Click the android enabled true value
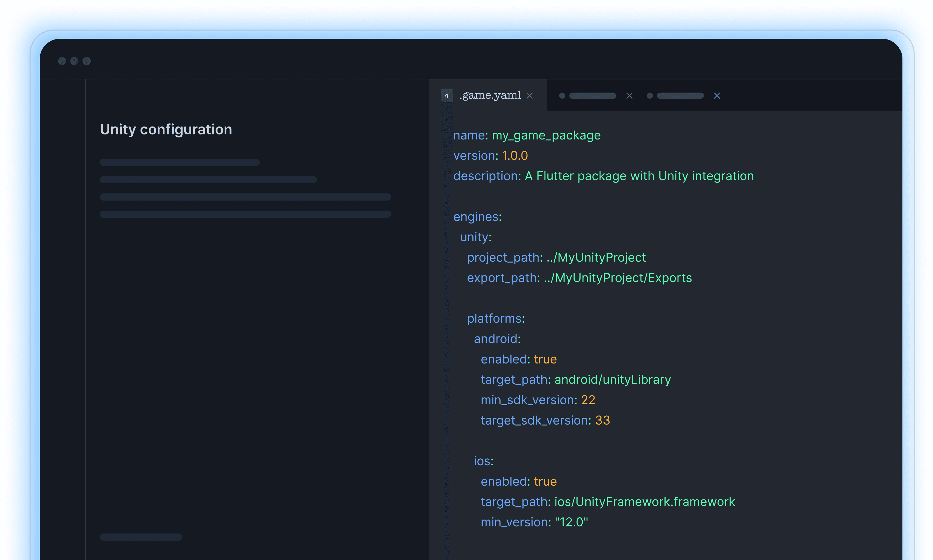 click(x=545, y=359)
